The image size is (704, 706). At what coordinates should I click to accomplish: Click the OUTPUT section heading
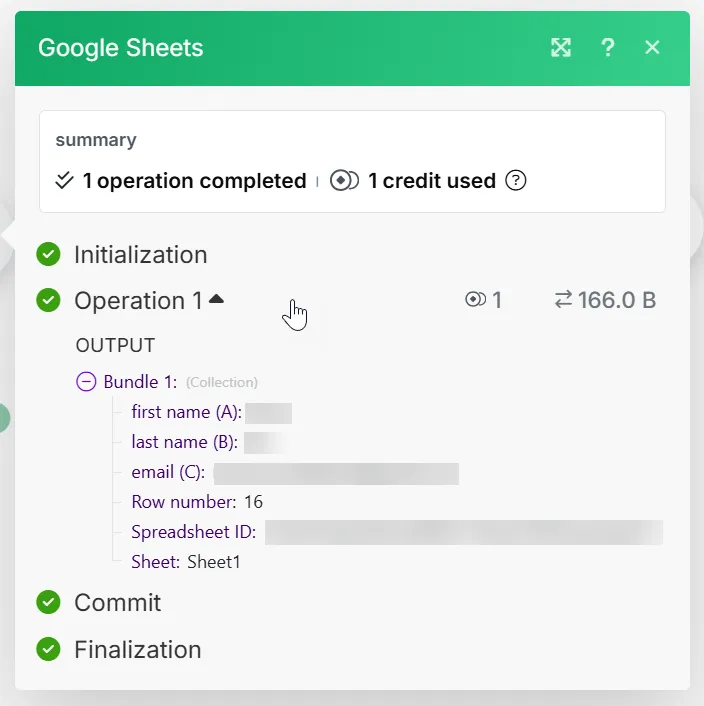pyautogui.click(x=115, y=346)
